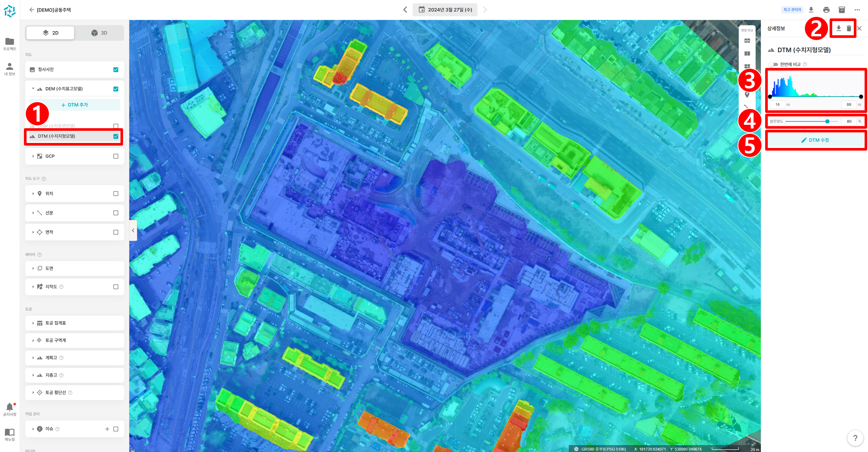This screenshot has height=452, width=868.
Task: Expand the 위치 map tool section
Action: 33,193
